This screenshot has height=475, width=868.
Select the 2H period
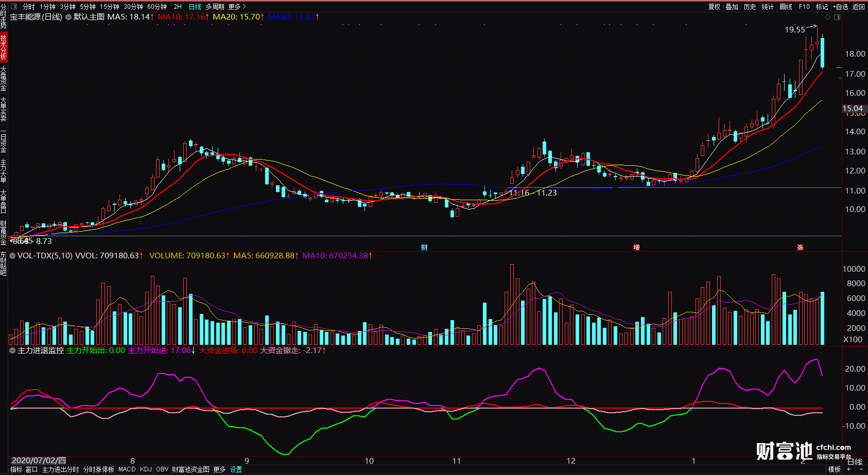(x=178, y=7)
